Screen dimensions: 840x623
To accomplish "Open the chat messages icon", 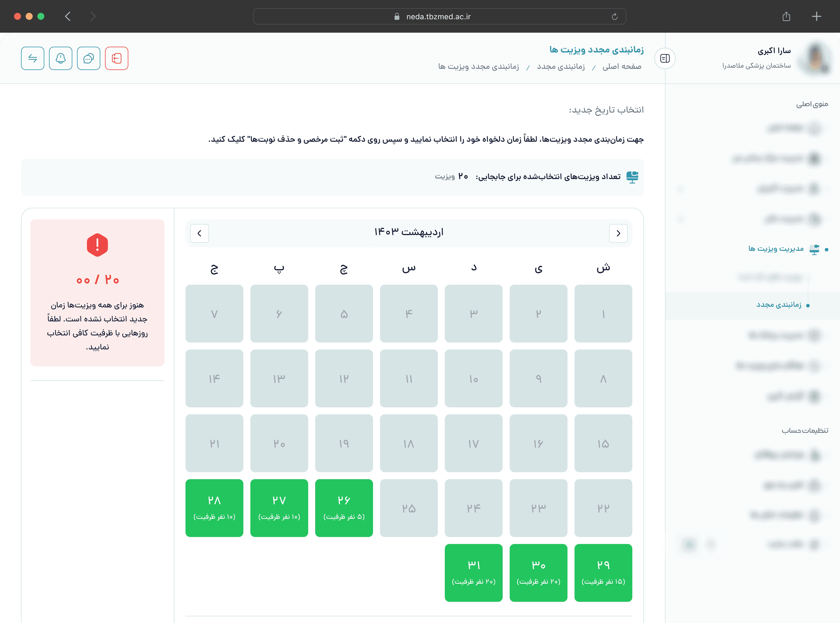I will pyautogui.click(x=89, y=58).
